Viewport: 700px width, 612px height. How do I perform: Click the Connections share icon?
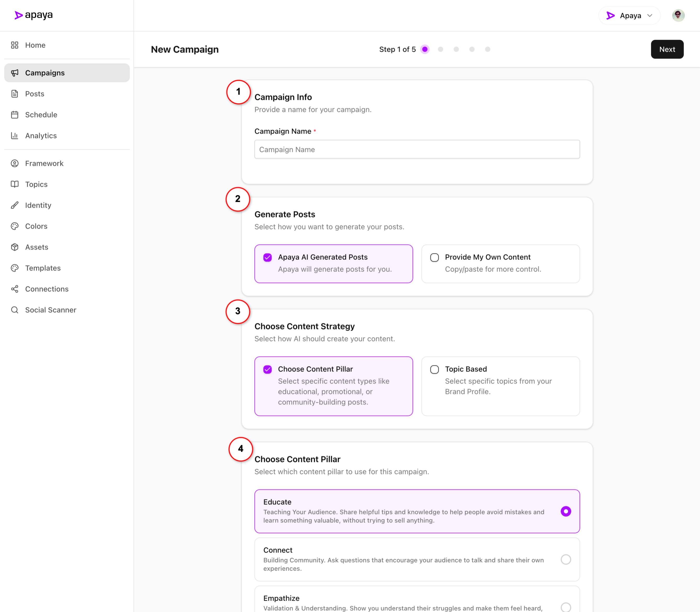tap(14, 289)
